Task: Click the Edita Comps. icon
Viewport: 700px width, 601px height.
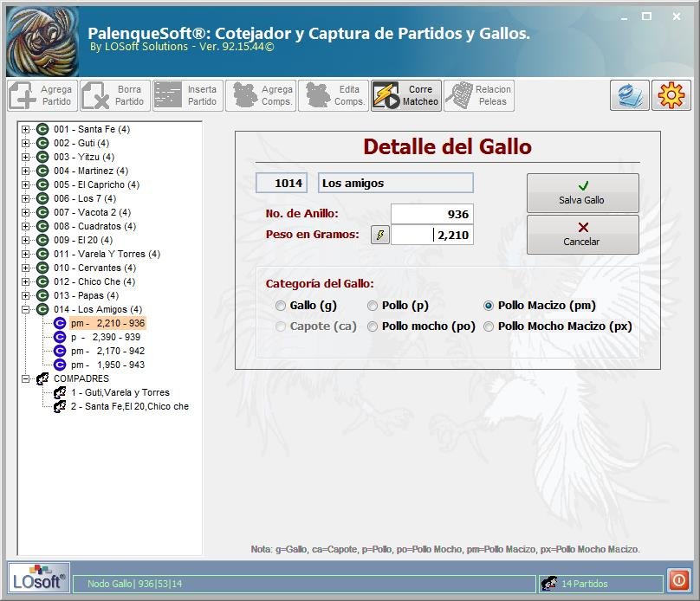Action: pyautogui.click(x=333, y=95)
